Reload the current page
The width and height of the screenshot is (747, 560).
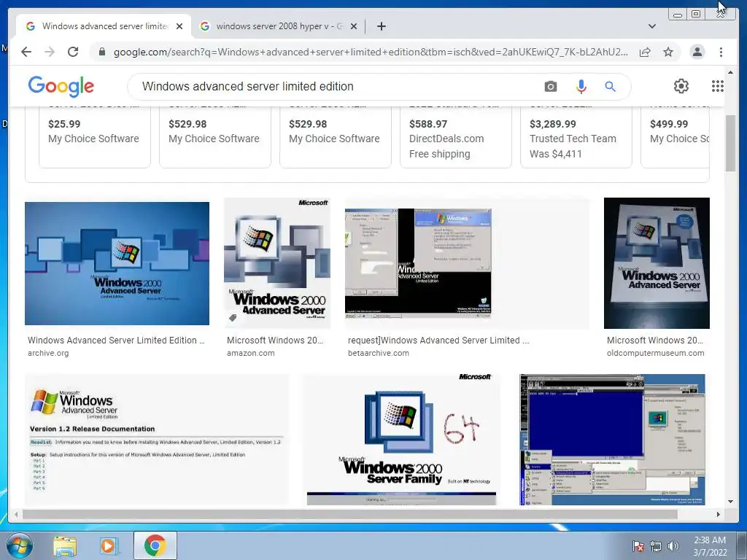73,52
